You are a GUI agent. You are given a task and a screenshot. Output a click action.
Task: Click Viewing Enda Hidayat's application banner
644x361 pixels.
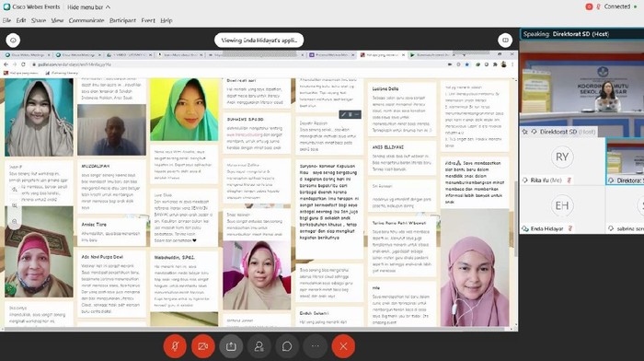259,41
